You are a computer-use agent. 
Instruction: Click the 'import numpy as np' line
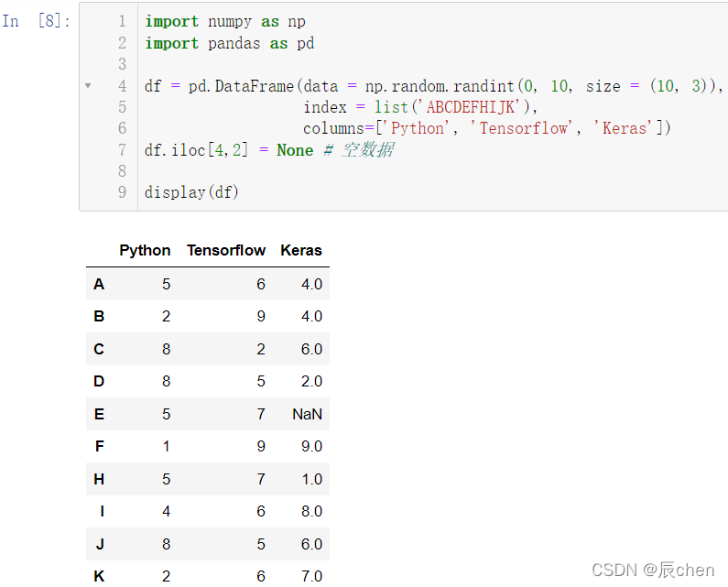[225, 21]
